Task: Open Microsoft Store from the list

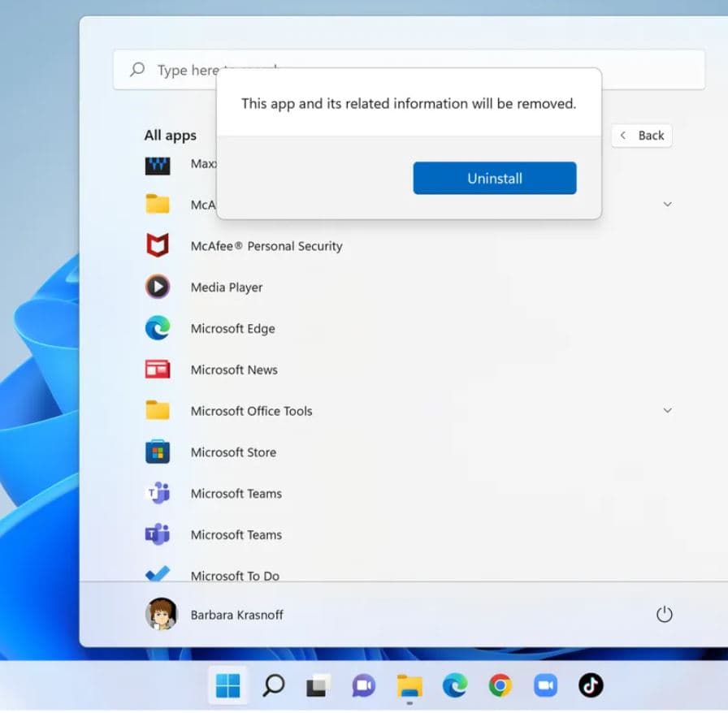Action: 233,452
